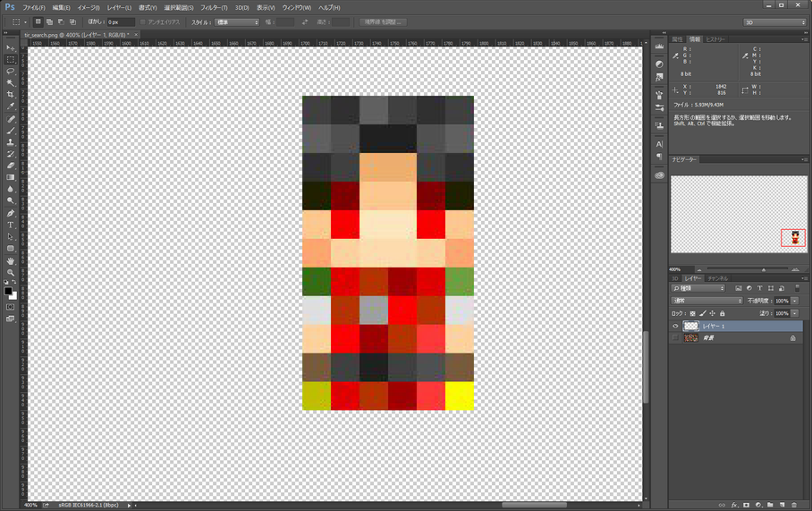Hide レイヤー 1 layer visibility
The width and height of the screenshot is (812, 511).
(x=675, y=326)
